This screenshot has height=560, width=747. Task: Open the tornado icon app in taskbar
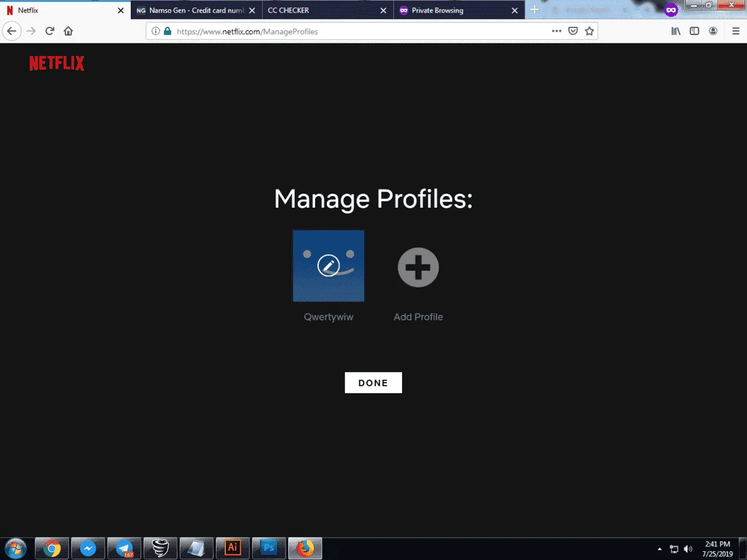160,549
